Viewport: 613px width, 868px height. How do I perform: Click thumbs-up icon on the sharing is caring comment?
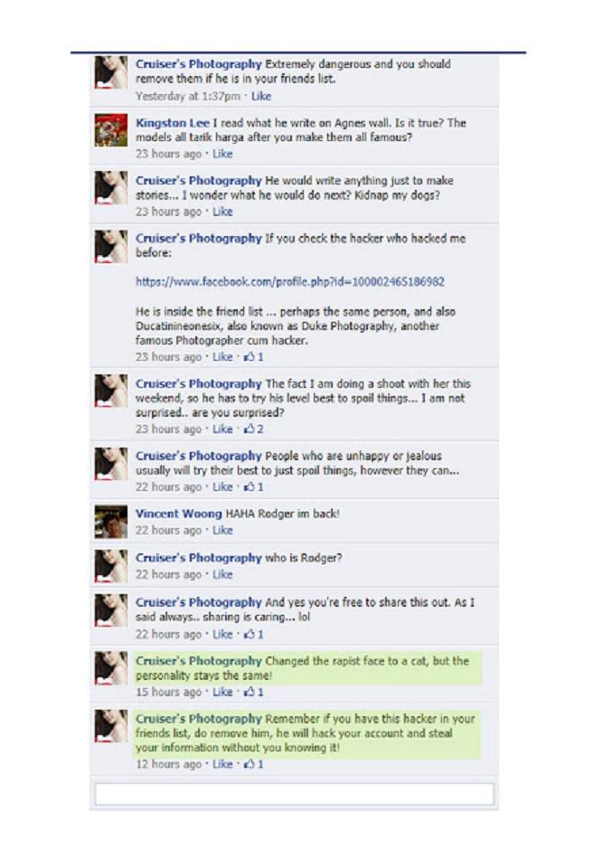tap(249, 635)
